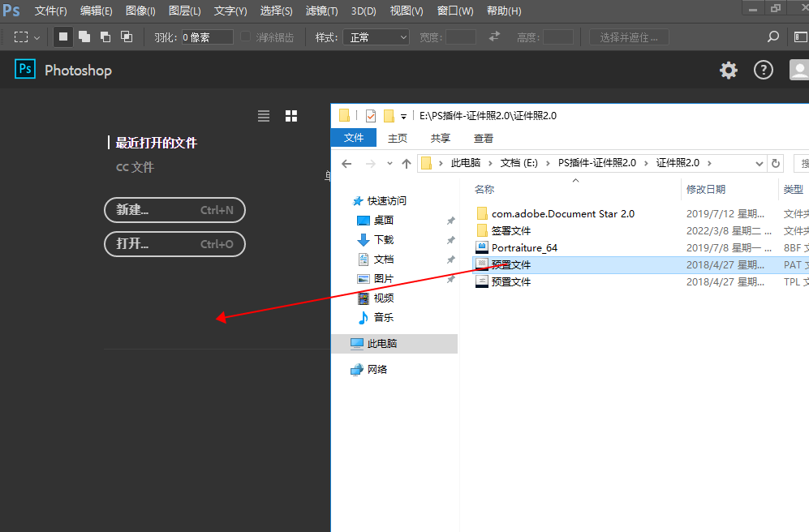Select 最近打开的文件 heading
The height and width of the screenshot is (532, 809).
pyautogui.click(x=157, y=143)
